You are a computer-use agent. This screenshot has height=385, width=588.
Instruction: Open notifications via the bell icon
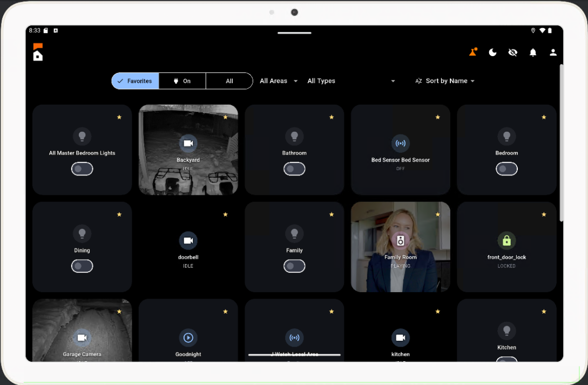tap(533, 52)
